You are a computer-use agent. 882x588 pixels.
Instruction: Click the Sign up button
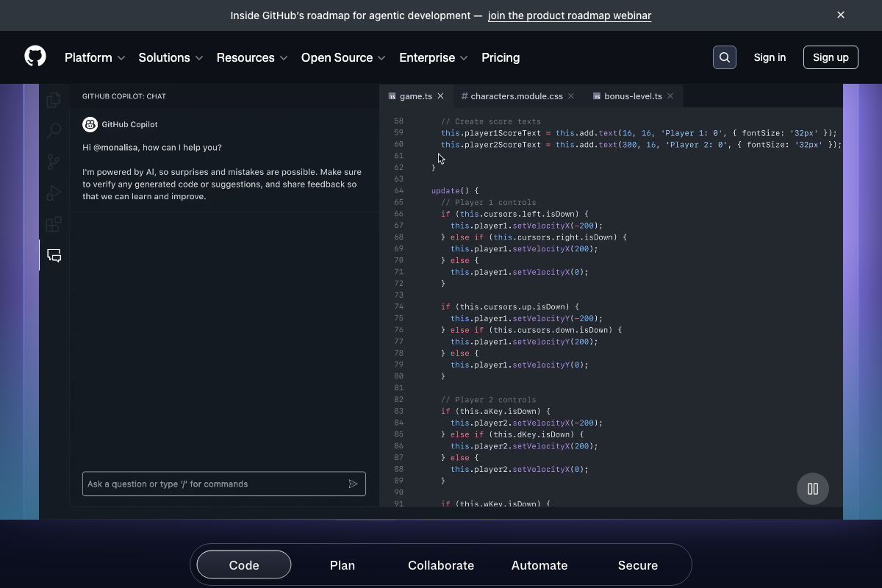point(831,57)
